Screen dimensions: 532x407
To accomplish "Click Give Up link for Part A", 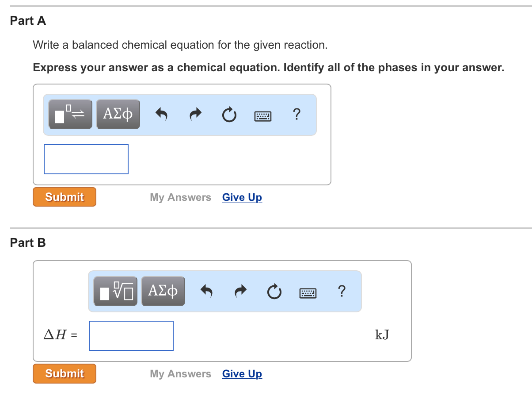I will coord(242,197).
